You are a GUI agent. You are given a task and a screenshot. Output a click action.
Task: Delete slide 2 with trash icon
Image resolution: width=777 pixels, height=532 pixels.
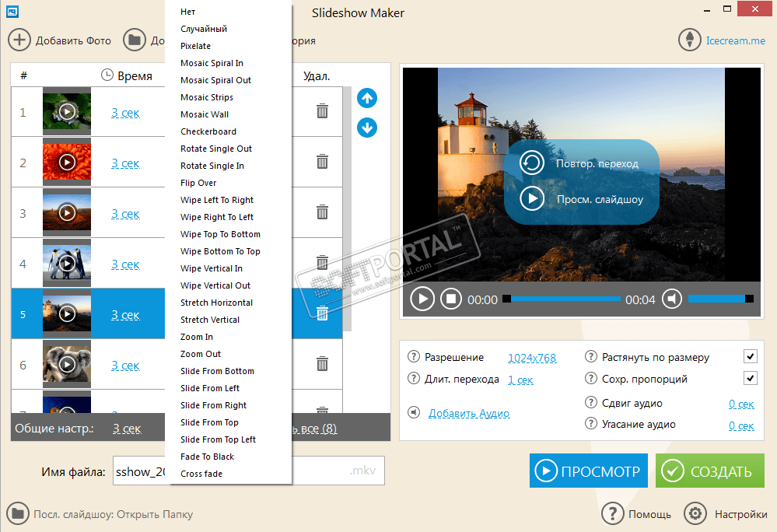coord(322,162)
